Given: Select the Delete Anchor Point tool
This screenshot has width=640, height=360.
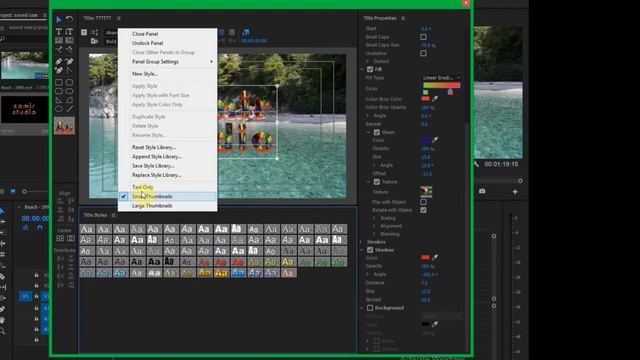Looking at the screenshot, I should (x=69, y=62).
